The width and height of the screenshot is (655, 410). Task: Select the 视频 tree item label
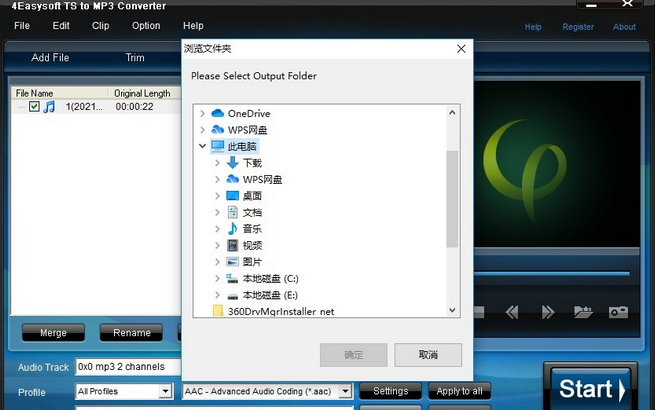tap(252, 245)
